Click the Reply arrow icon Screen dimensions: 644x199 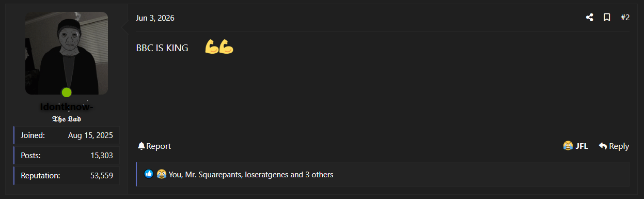(603, 146)
